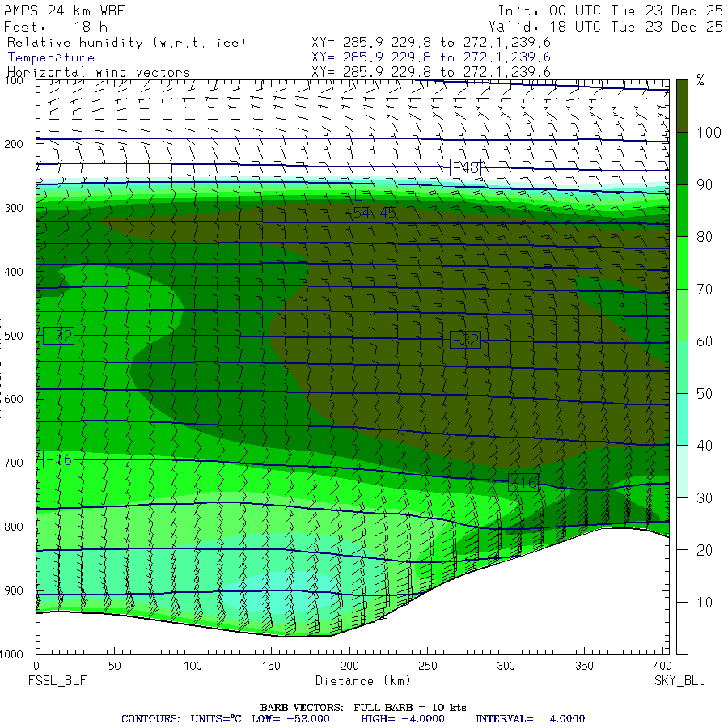Click the colorbar '100' label
The width and height of the screenshot is (728, 728).
pyautogui.click(x=709, y=133)
